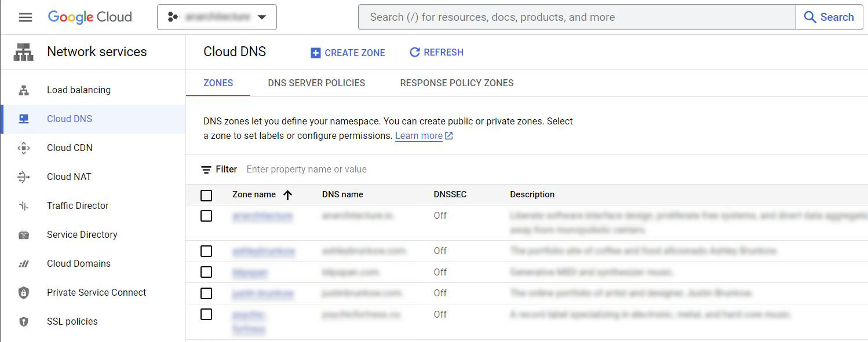Click the Network services heading text
This screenshot has width=868, height=342.
click(x=97, y=52)
